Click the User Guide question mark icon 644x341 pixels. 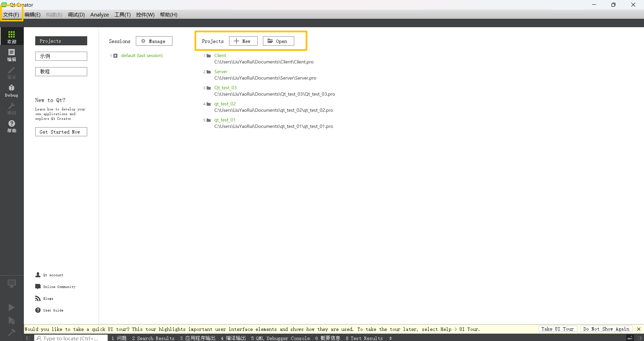point(38,310)
